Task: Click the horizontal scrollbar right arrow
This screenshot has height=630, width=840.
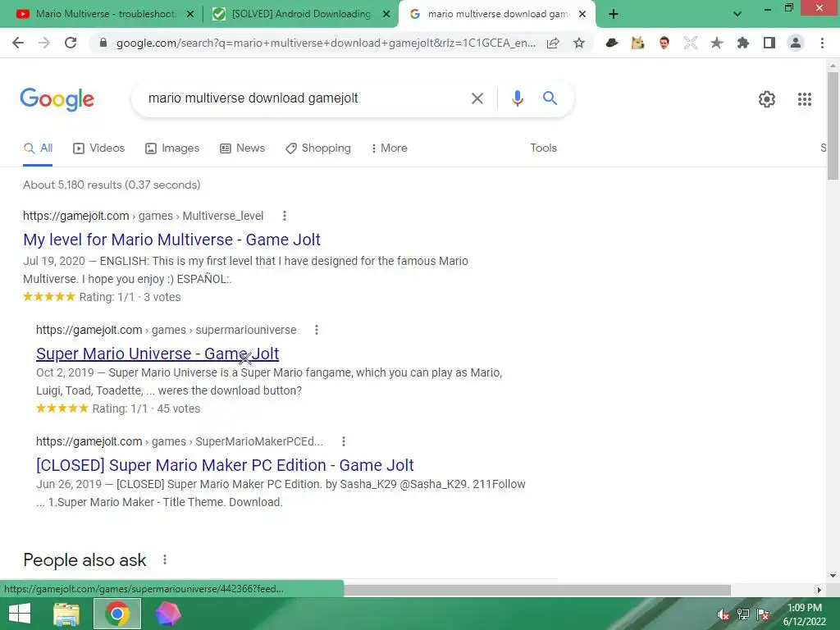Action: tap(819, 590)
